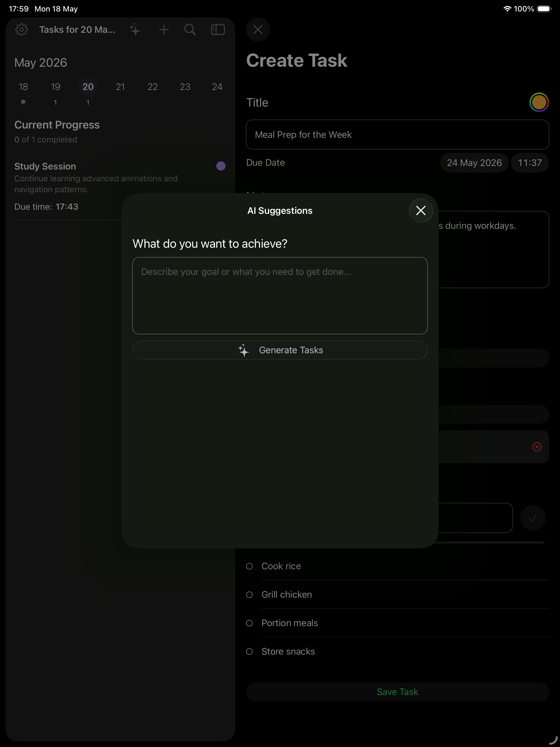
Task: Change due time 11:37
Action: point(530,163)
